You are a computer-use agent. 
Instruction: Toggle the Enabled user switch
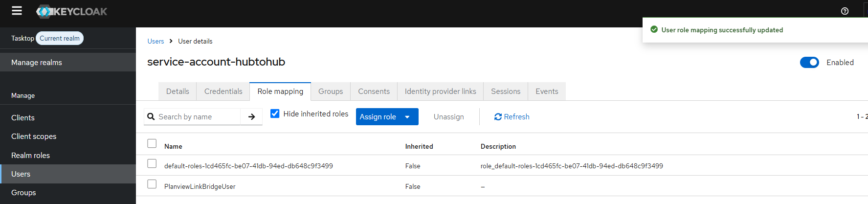point(809,62)
